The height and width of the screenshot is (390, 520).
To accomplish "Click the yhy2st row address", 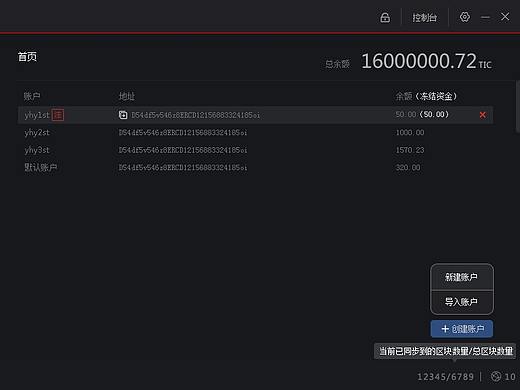I will coord(183,133).
